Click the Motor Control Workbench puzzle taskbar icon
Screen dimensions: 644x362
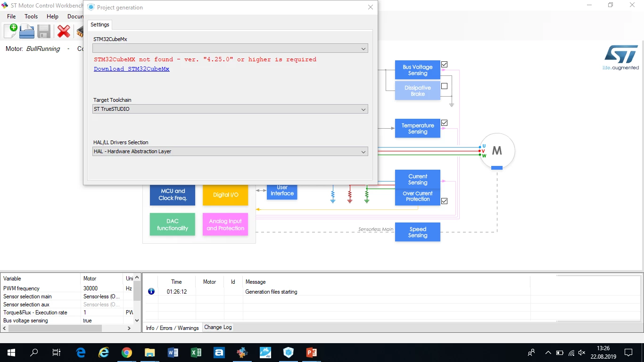click(242, 353)
